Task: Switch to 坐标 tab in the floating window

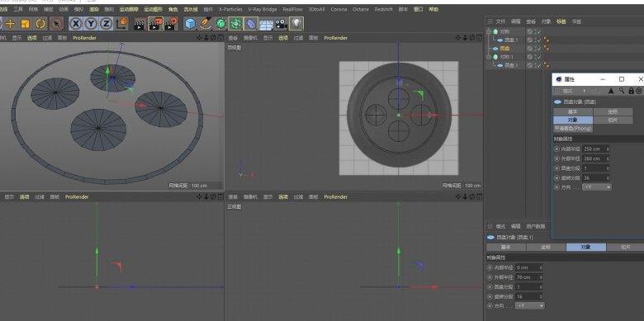Action: pos(613,111)
